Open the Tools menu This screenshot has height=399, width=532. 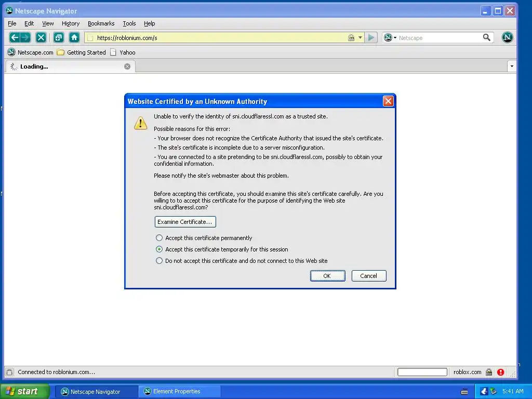tap(129, 23)
